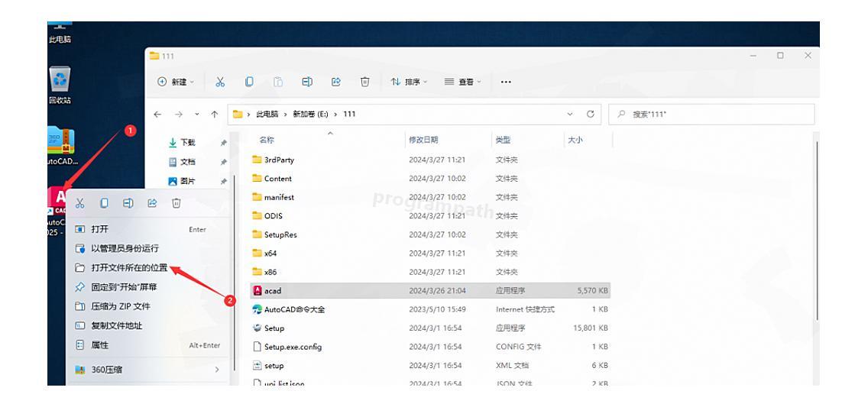This screenshot has height=407, width=868.
Task: Select the Setup application icon
Action: click(x=257, y=328)
